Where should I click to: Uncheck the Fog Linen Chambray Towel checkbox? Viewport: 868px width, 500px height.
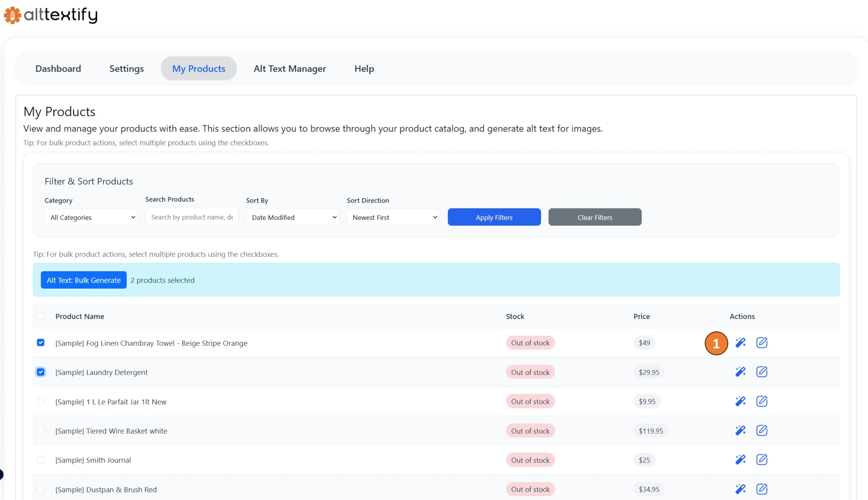41,343
